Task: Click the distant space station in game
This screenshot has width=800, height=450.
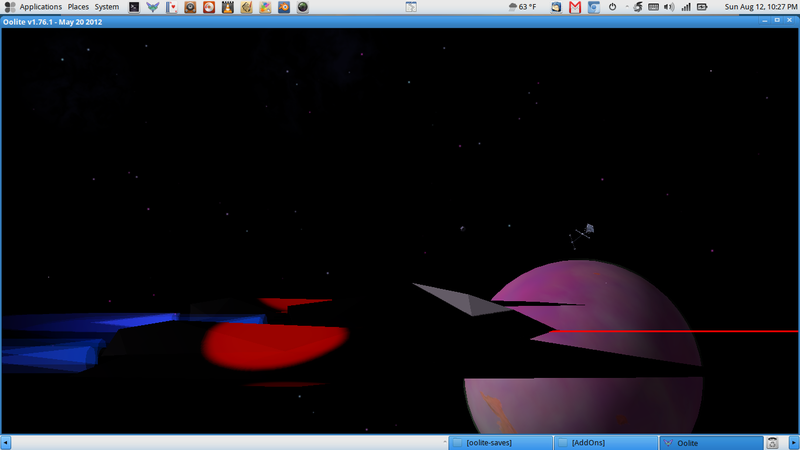Action: pyautogui.click(x=589, y=230)
